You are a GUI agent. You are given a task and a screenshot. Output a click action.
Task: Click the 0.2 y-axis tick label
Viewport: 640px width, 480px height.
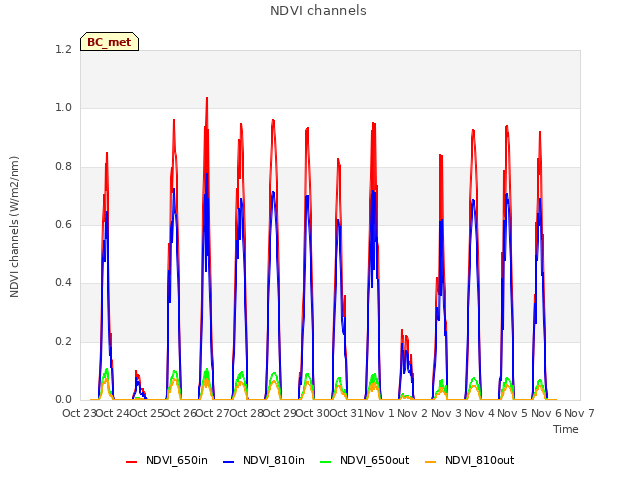click(63, 341)
